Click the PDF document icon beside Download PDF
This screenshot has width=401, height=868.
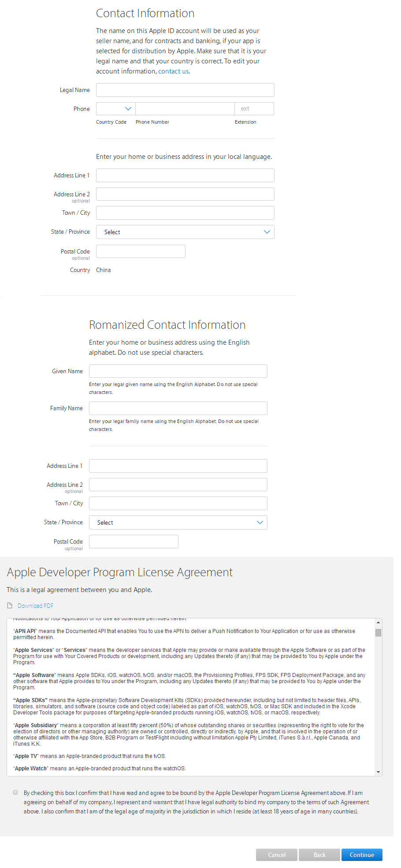pos(10,606)
